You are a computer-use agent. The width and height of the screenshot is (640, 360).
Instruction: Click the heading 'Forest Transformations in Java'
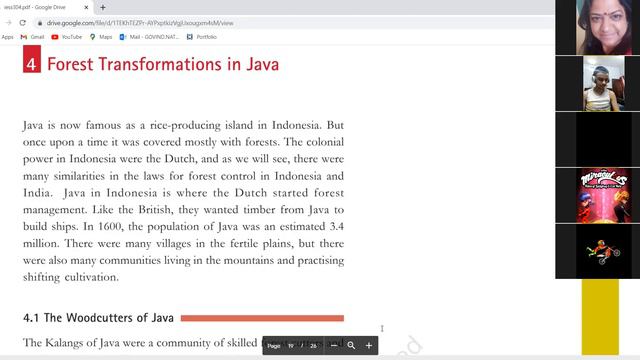coord(163,64)
